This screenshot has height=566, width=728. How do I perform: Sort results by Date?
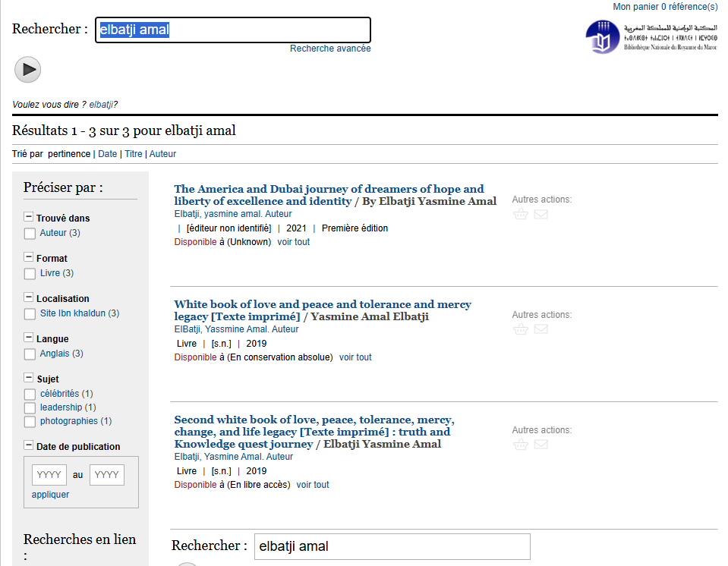point(108,154)
